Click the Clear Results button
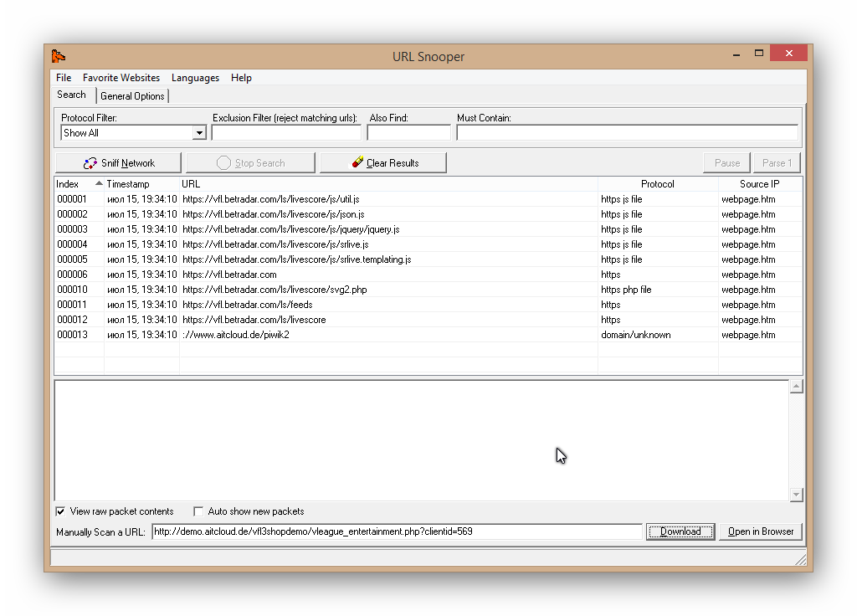Screen dimensions: 857x616 [x=383, y=163]
